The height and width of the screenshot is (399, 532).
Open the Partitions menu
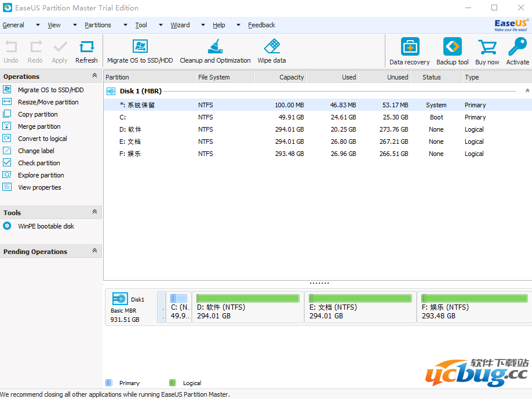click(x=98, y=25)
